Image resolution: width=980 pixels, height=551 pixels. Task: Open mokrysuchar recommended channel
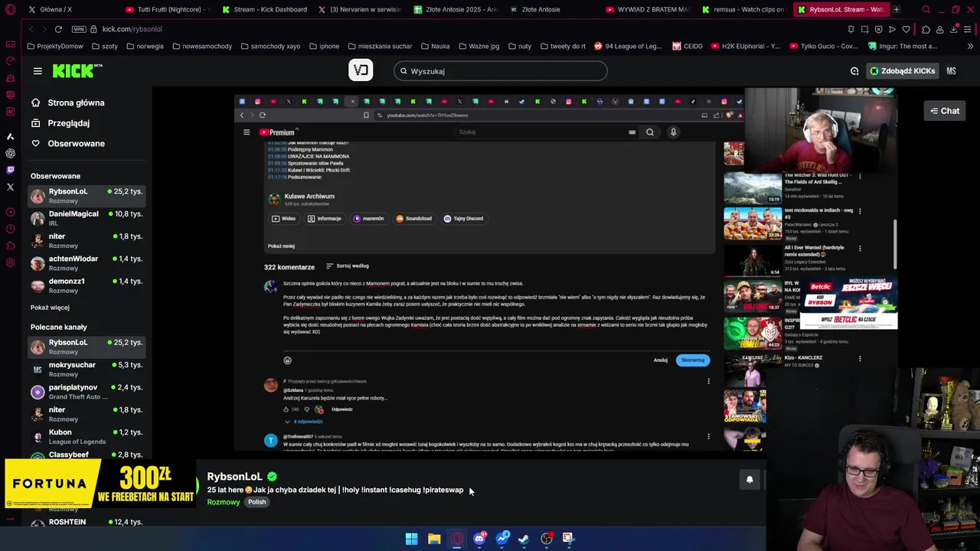click(86, 369)
